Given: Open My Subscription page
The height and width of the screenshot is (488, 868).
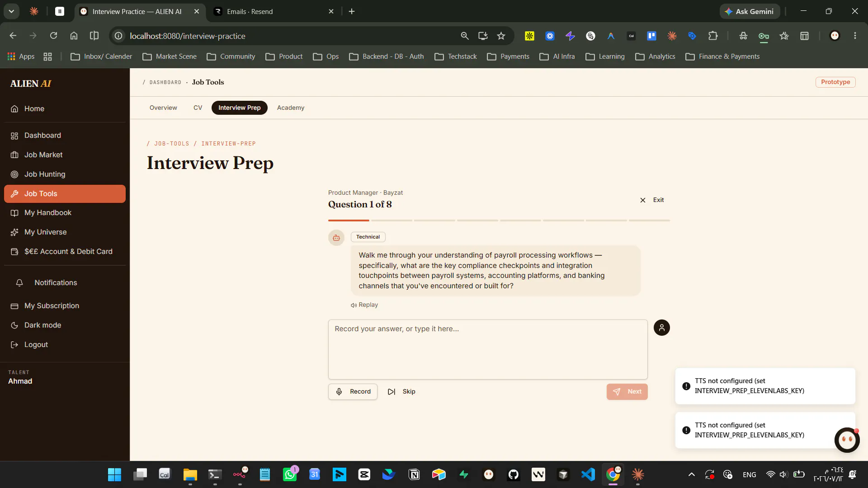Looking at the screenshot, I should (x=65, y=306).
